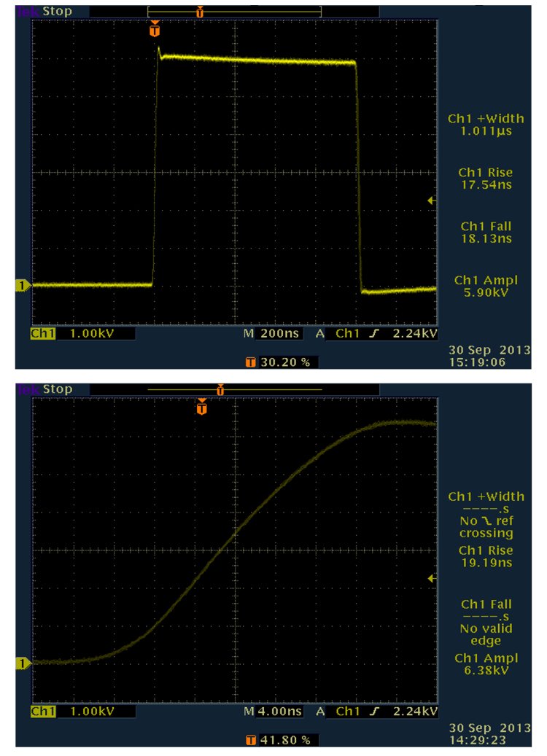
Task: Click the Ch1 Rise 17.54ns readout
Action: (485, 179)
